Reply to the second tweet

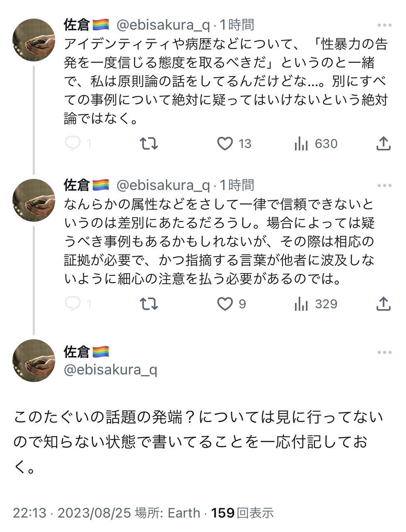click(x=73, y=304)
